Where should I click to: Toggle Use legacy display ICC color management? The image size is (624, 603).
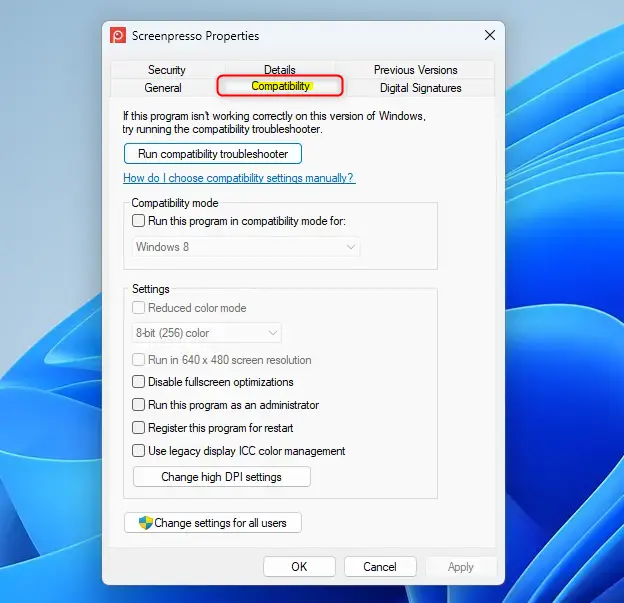[x=138, y=451]
